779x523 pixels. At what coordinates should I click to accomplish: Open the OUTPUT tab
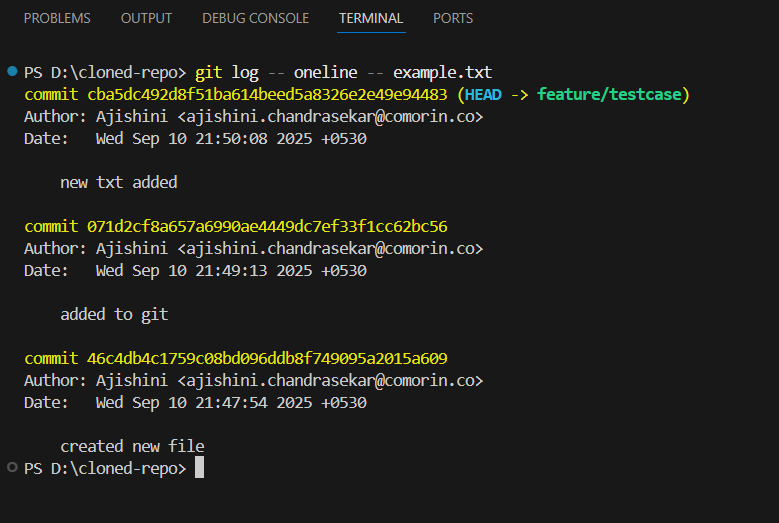(x=146, y=18)
